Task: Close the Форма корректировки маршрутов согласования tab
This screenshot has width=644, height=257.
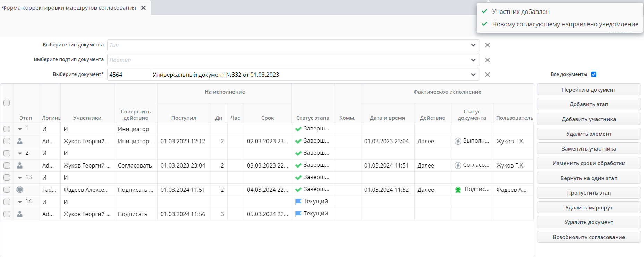Action: [143, 8]
